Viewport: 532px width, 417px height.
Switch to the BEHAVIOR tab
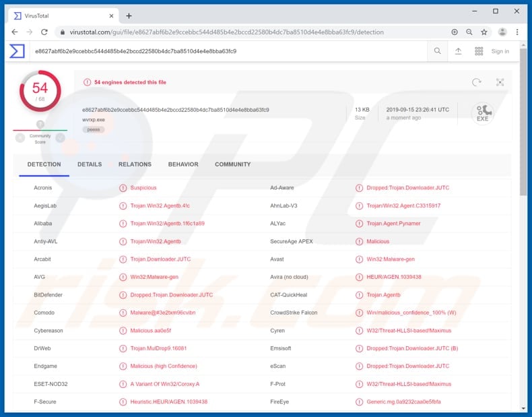click(x=183, y=164)
